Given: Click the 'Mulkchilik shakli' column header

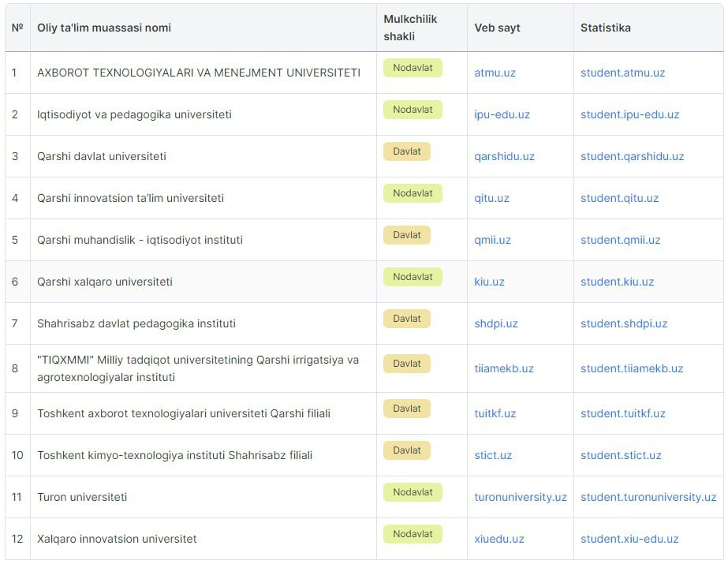Looking at the screenshot, I should point(421,28).
